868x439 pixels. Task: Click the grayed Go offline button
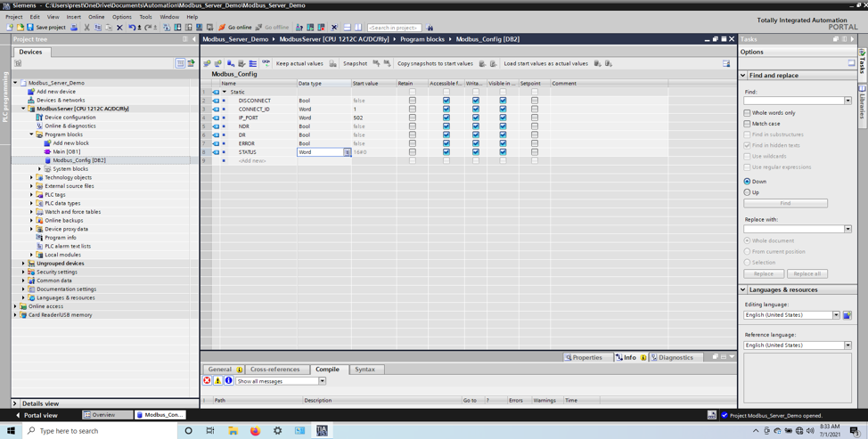[x=272, y=27]
